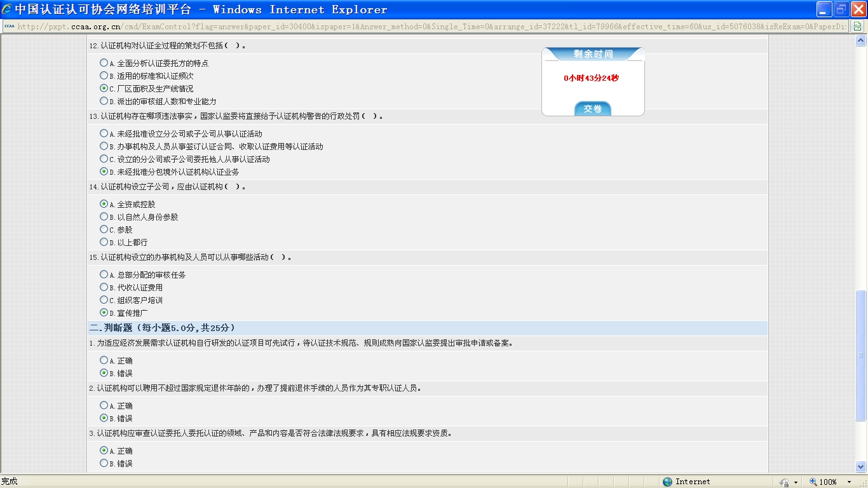868x488 pixels.
Task: Click the protected mode lock icon in status bar
Action: click(785, 482)
